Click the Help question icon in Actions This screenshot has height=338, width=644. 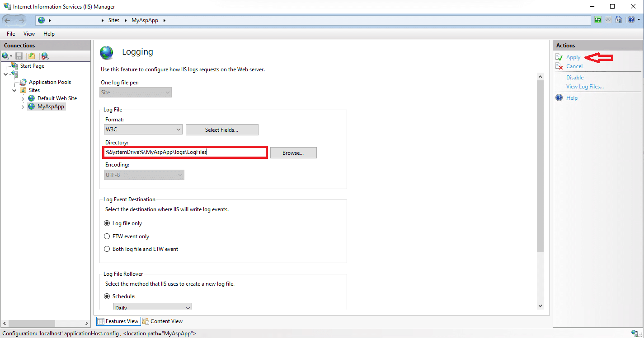pos(559,98)
